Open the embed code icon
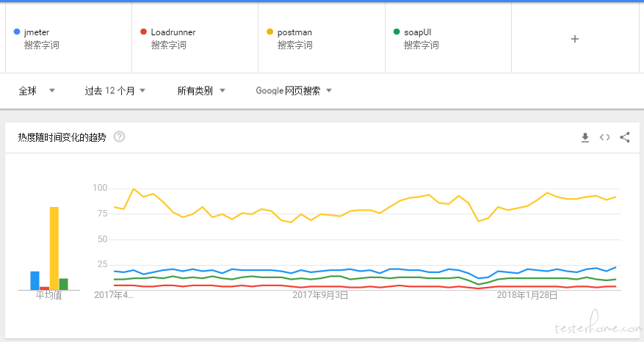 [x=604, y=137]
